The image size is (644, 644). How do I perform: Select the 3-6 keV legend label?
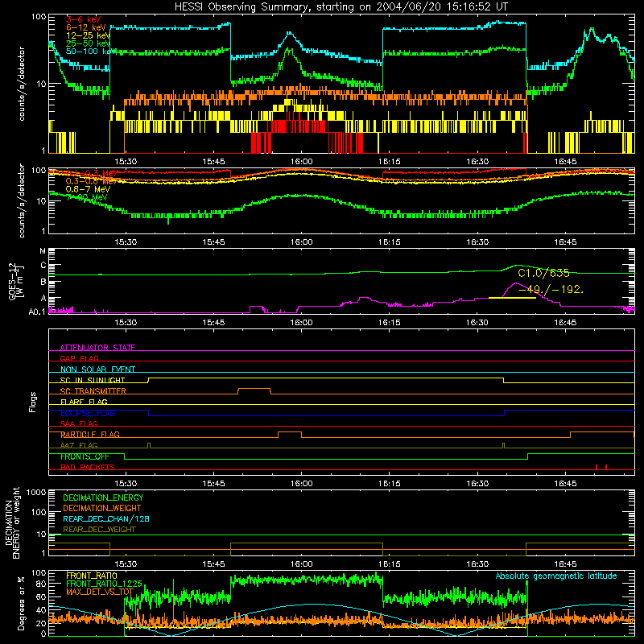coord(84,19)
